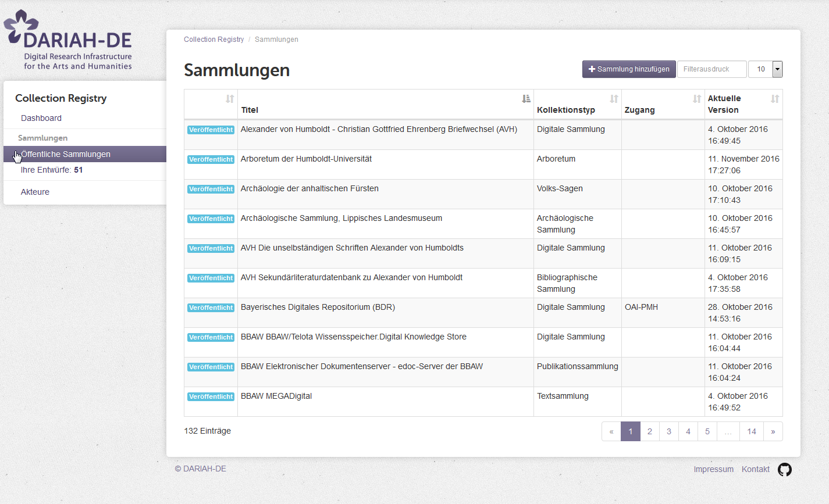
Task: Sort by Titel column sort icon
Action: click(526, 99)
